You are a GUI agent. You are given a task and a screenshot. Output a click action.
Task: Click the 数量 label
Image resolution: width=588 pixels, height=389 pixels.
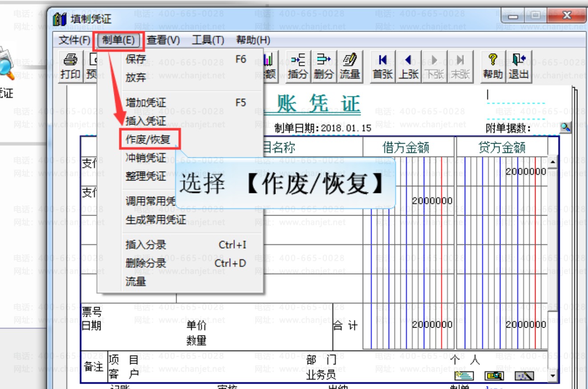(x=197, y=341)
